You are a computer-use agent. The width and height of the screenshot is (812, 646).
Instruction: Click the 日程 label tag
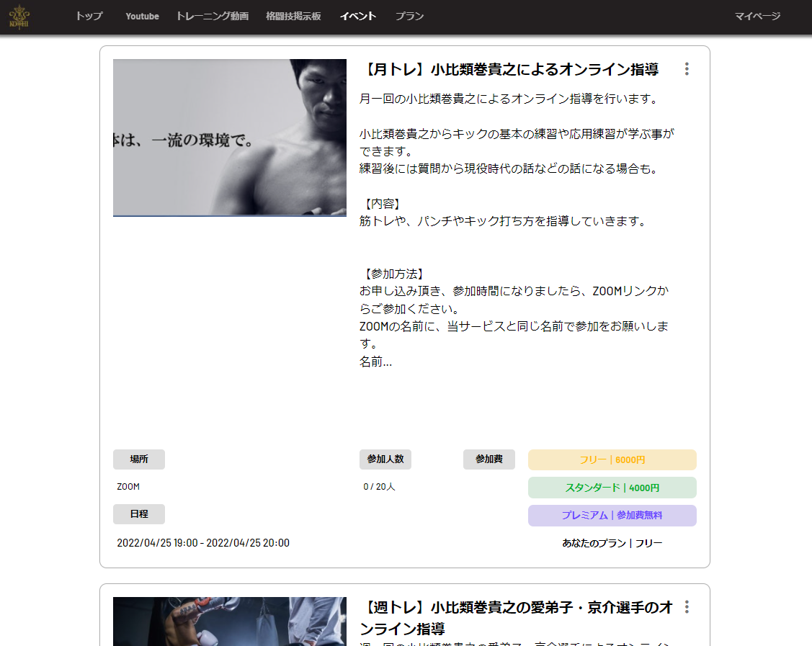pos(139,514)
